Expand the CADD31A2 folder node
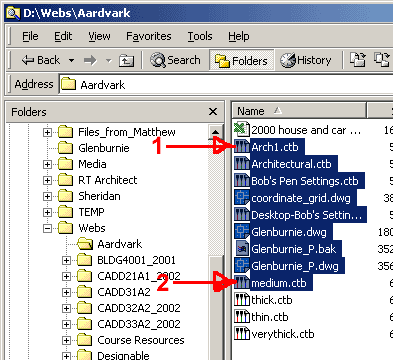The height and width of the screenshot is (360, 393). pyautogui.click(x=66, y=292)
